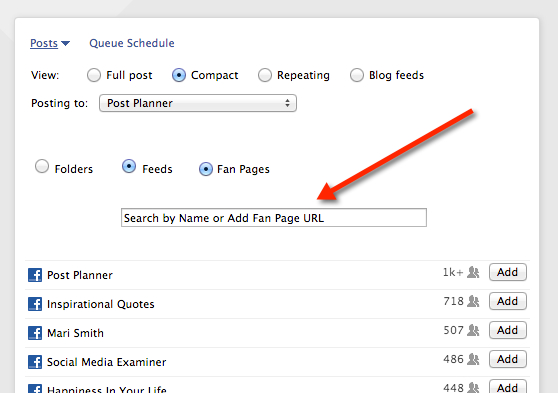Open the Posting to dropdown
Screen dimensions: 558x393
point(198,103)
